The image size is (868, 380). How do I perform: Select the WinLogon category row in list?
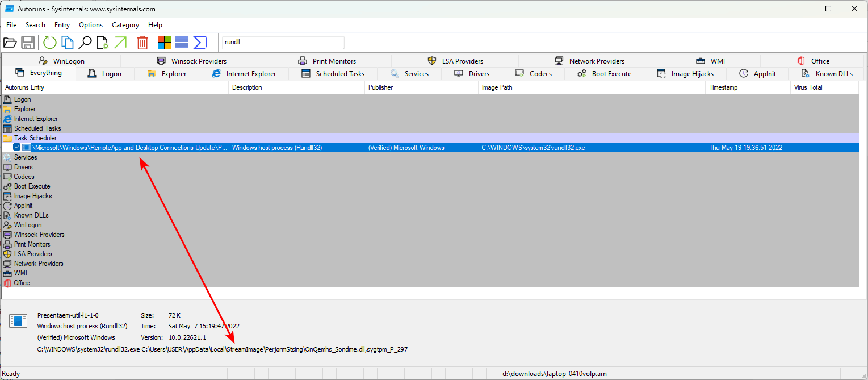pyautogui.click(x=430, y=225)
